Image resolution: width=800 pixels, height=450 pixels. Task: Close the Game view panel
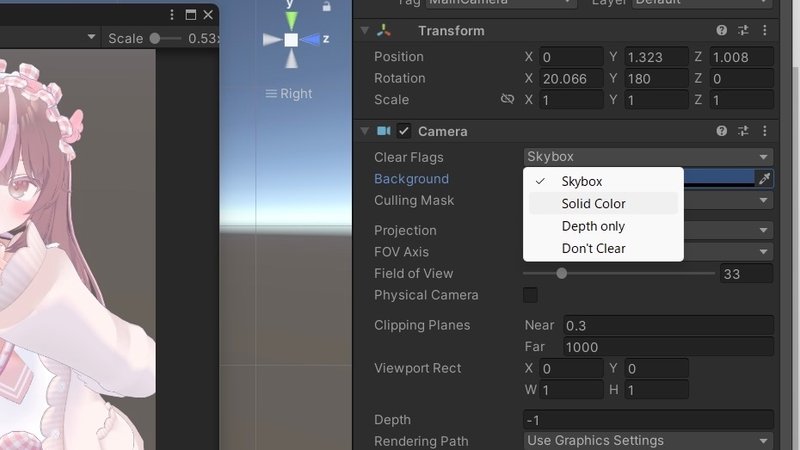208,15
